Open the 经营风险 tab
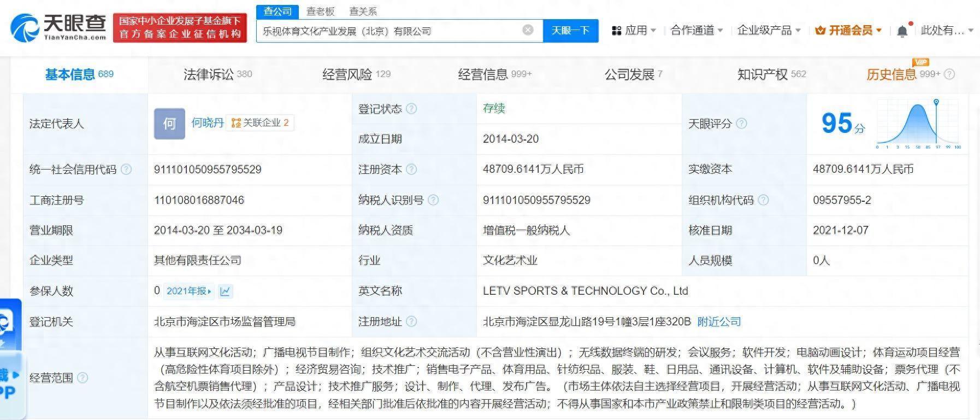The height and width of the screenshot is (420, 980). click(x=356, y=74)
